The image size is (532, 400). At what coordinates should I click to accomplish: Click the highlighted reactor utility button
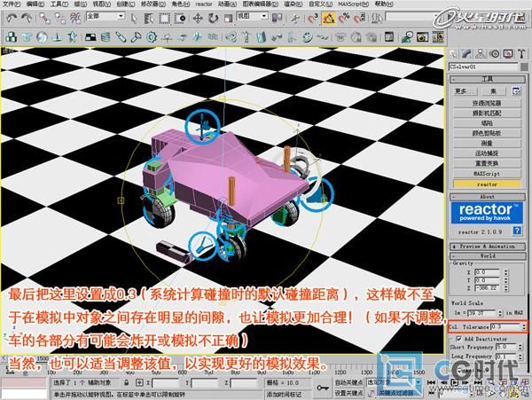[487, 184]
